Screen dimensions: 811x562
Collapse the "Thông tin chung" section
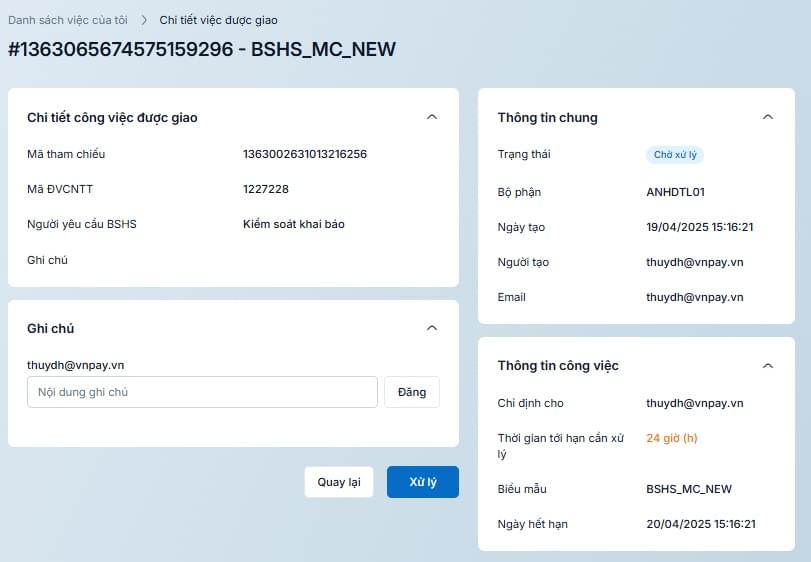[768, 117]
